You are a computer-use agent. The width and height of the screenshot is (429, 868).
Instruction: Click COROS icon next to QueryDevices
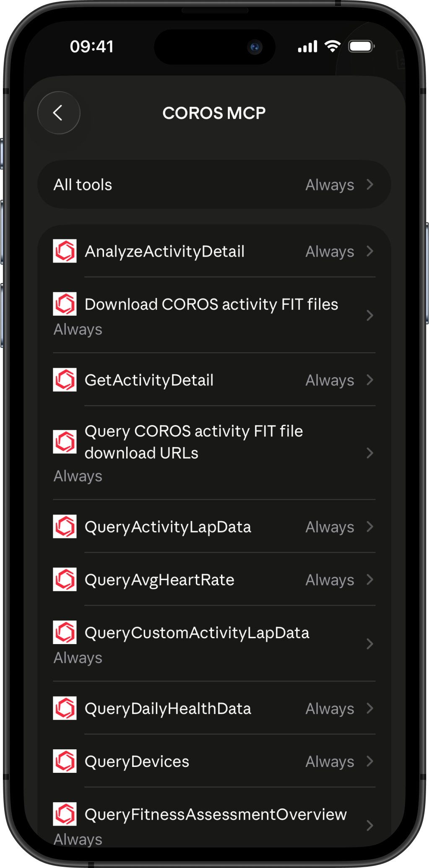(65, 761)
